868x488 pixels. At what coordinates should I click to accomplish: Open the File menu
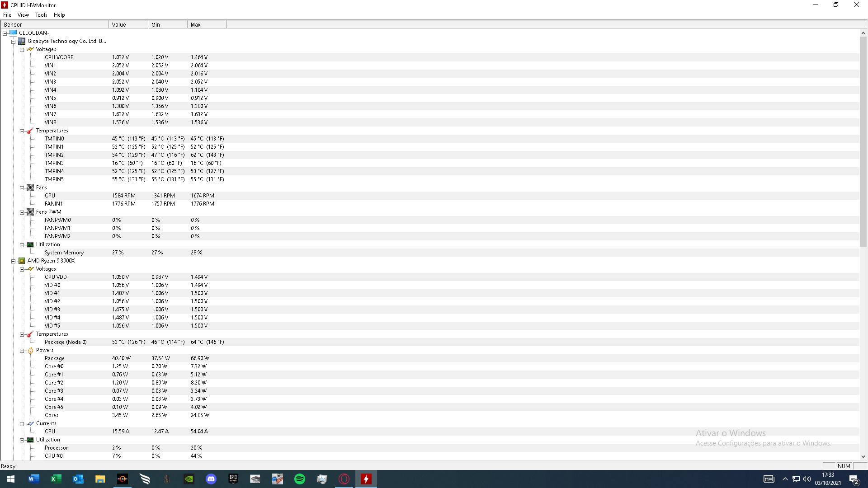7,14
